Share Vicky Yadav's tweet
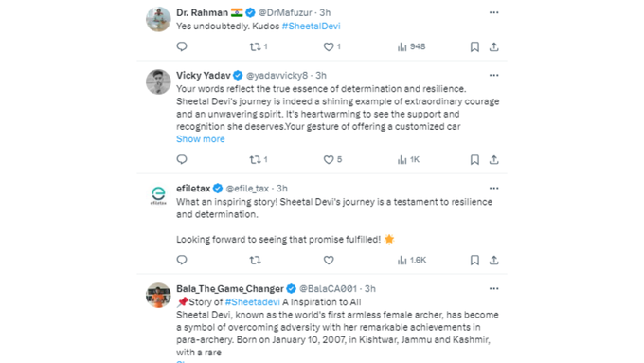The height and width of the screenshot is (363, 644). point(493,159)
